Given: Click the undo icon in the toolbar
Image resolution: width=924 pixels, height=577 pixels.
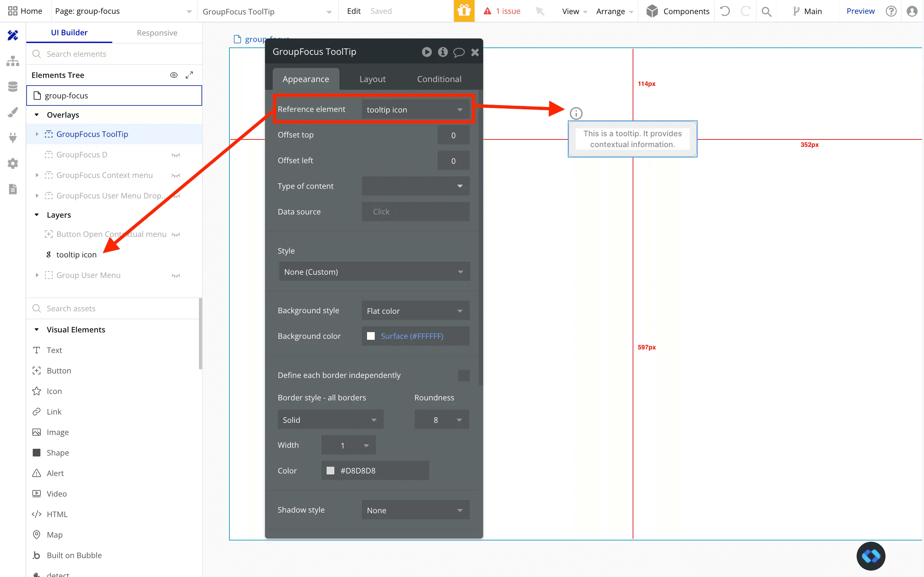Looking at the screenshot, I should click(x=725, y=11).
